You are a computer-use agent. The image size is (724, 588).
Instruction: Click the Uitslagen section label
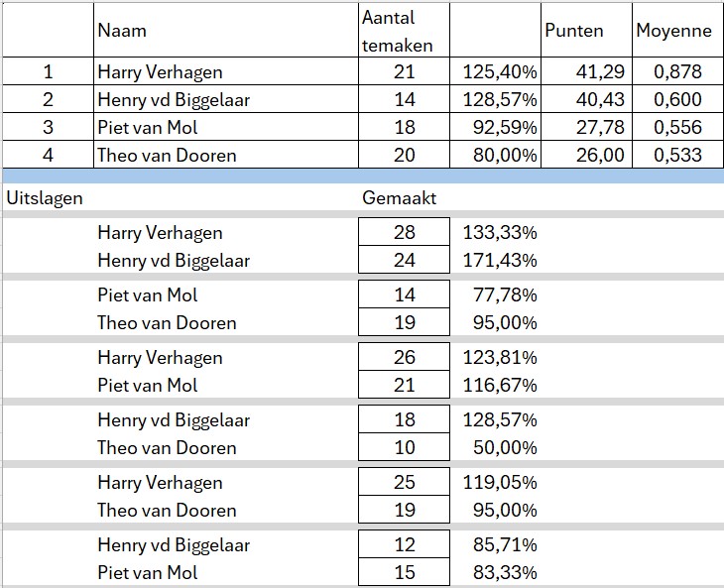pyautogui.click(x=45, y=197)
